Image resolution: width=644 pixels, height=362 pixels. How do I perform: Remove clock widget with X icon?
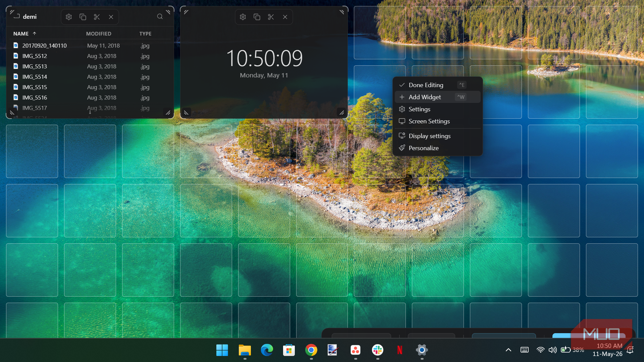click(285, 17)
